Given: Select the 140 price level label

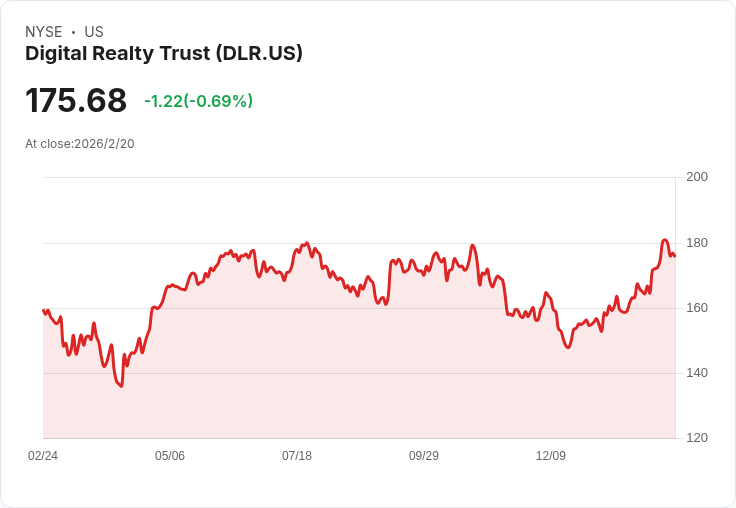Looking at the screenshot, I should 697,373.
